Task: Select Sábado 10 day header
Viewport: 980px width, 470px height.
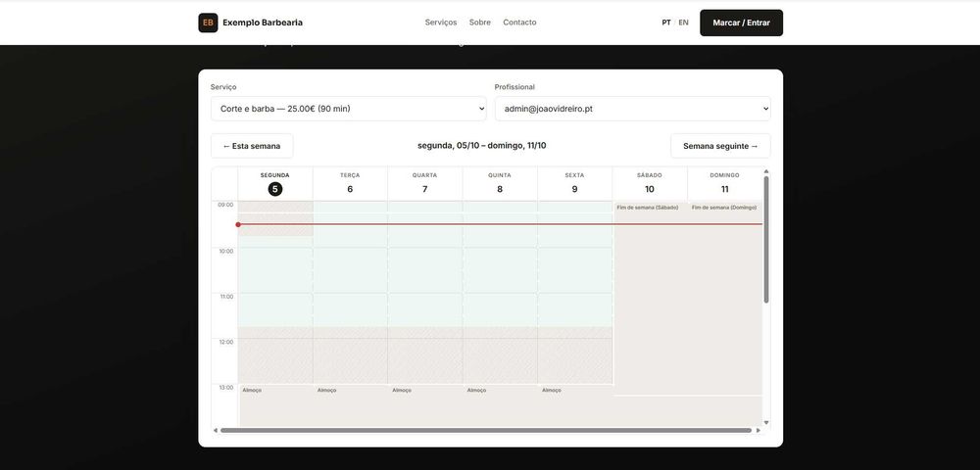Action: click(x=650, y=183)
